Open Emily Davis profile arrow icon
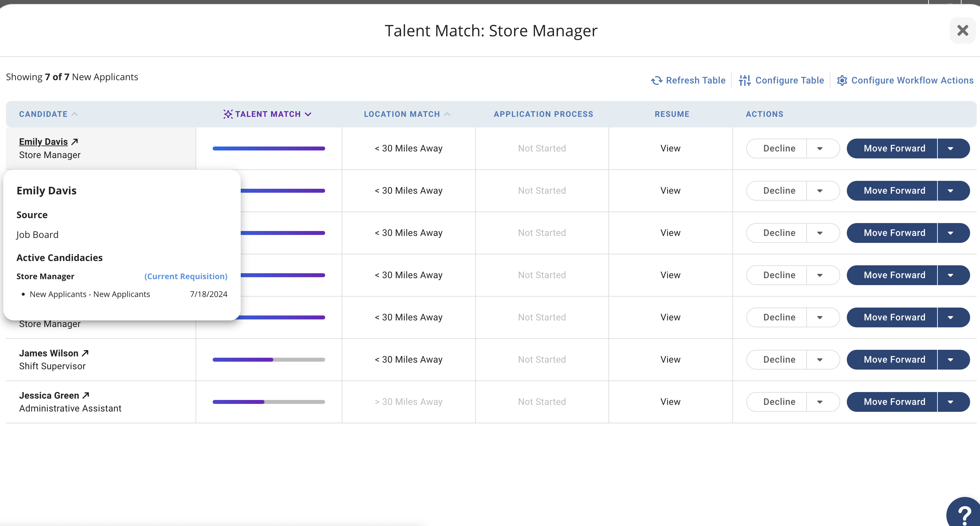Viewport: 980px width, 526px height. pos(75,142)
